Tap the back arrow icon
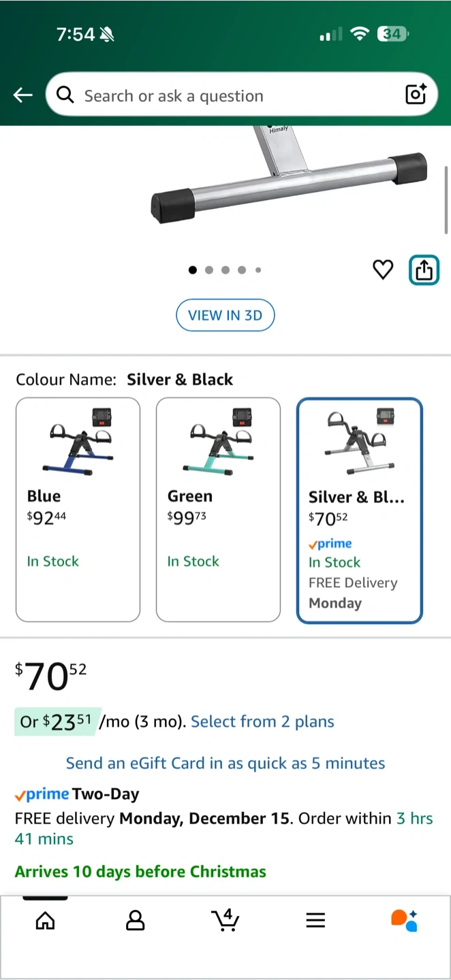Viewport: 451px width, 980px height. click(x=23, y=95)
